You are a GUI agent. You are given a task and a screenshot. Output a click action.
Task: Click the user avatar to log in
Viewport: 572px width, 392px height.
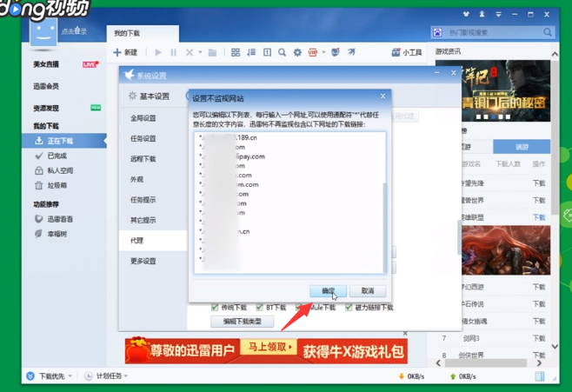pos(43,33)
